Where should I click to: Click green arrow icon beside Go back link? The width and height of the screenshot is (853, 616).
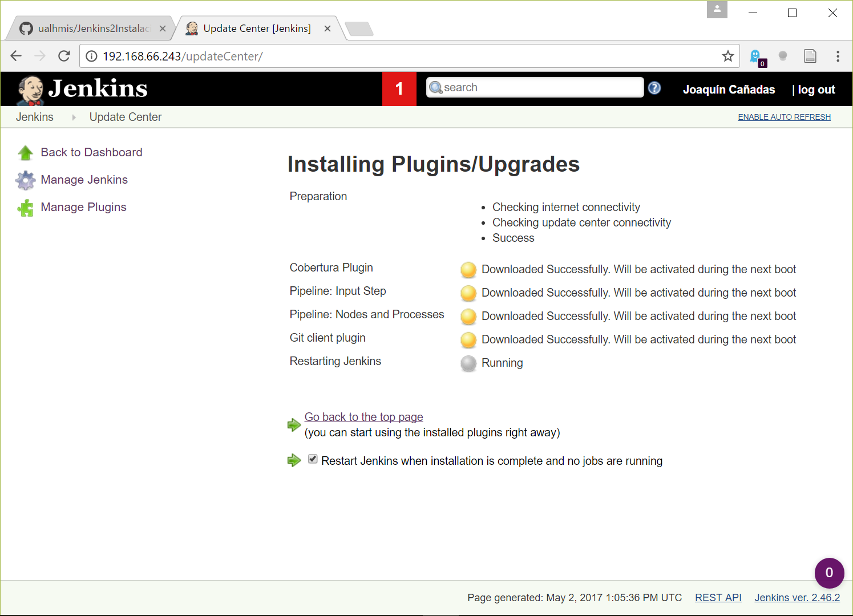click(294, 425)
